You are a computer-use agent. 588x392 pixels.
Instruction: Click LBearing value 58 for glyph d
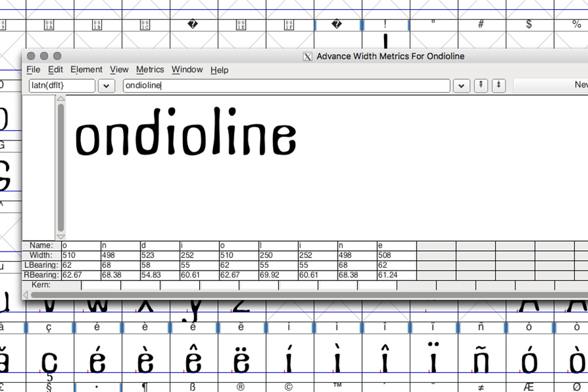(160, 265)
